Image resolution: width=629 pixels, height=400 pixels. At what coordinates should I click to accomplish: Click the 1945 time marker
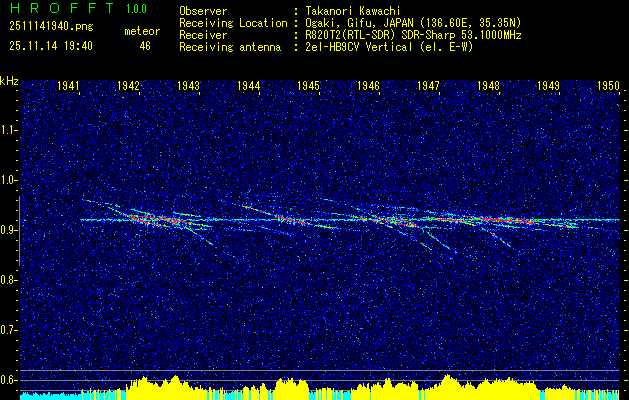click(x=308, y=85)
